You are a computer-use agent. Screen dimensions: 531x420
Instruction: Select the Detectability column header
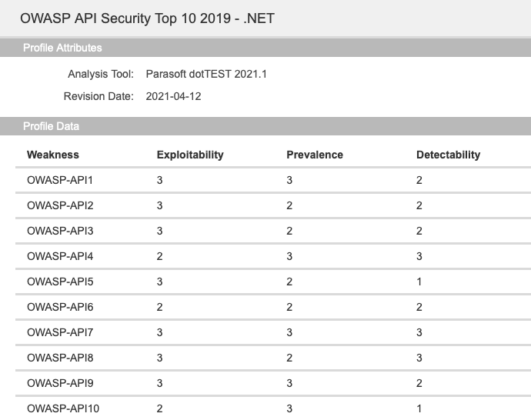[448, 155]
